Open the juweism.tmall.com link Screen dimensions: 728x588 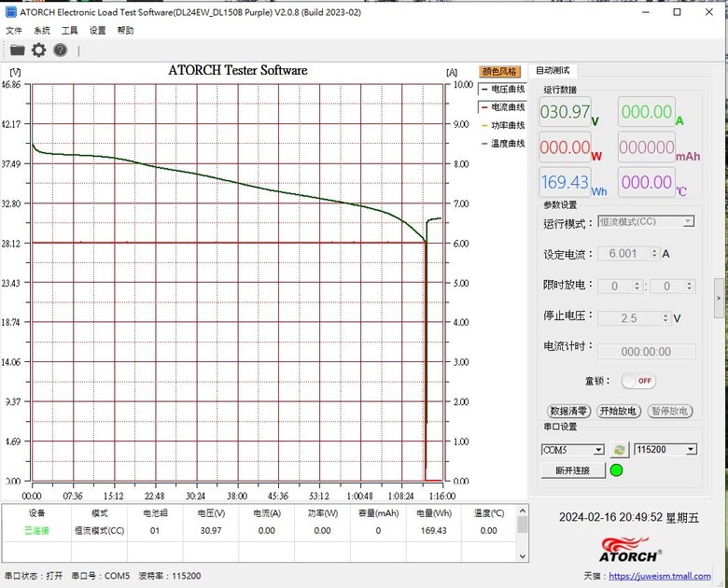coord(659,576)
